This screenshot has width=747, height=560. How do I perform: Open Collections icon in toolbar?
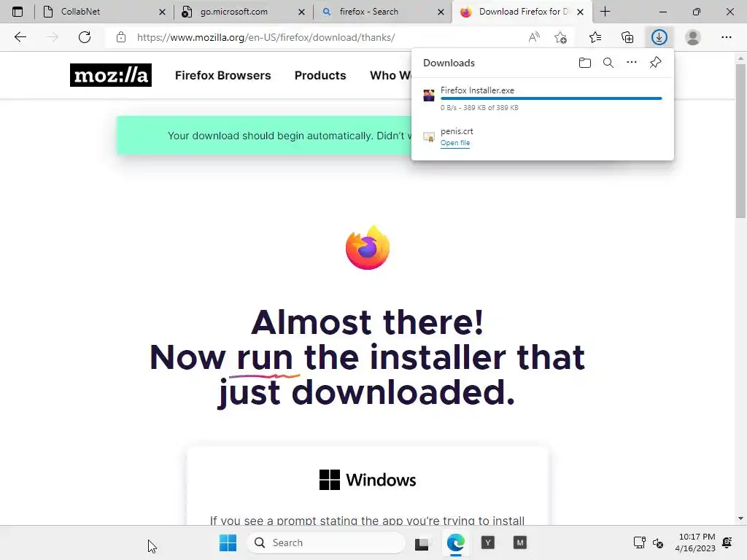point(627,37)
